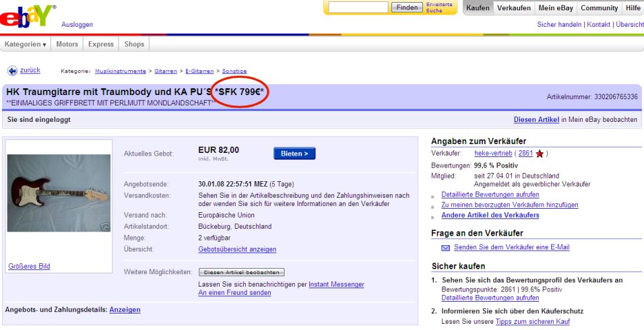Open the Kontakt link
This screenshot has height=330, width=644.
[x=599, y=25]
